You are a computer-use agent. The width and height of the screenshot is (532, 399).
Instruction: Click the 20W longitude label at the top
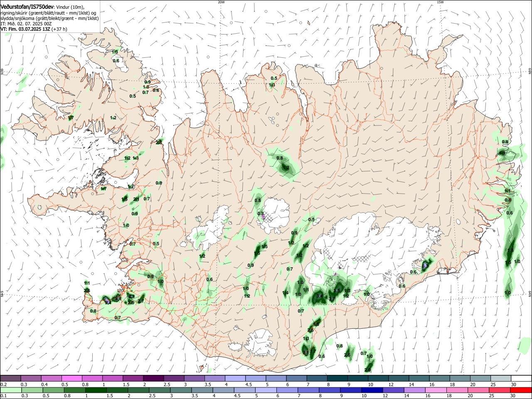pos(221,2)
